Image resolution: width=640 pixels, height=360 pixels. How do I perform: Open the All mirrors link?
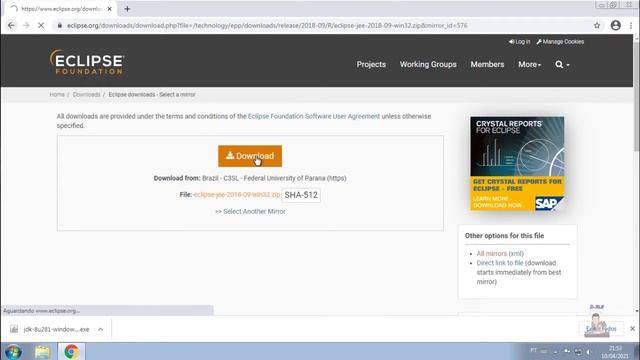tap(491, 253)
